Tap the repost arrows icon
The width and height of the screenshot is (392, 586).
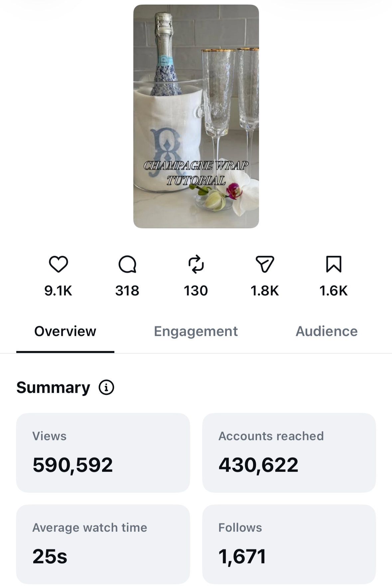(x=196, y=264)
